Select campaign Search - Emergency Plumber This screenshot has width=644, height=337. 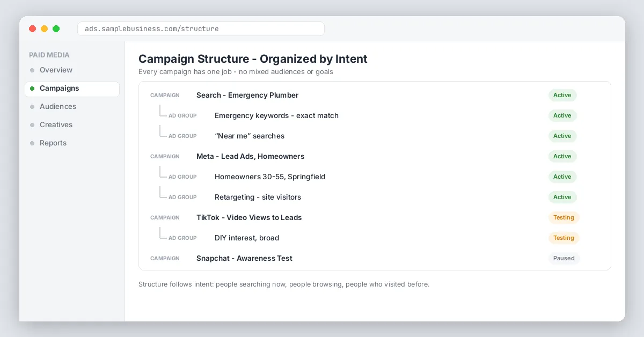pos(247,95)
